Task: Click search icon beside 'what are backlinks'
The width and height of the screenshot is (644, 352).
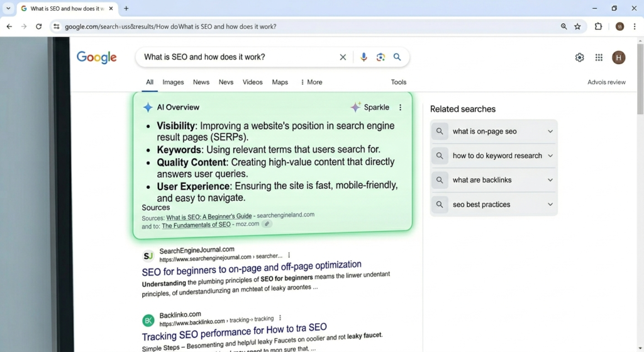Action: click(440, 180)
